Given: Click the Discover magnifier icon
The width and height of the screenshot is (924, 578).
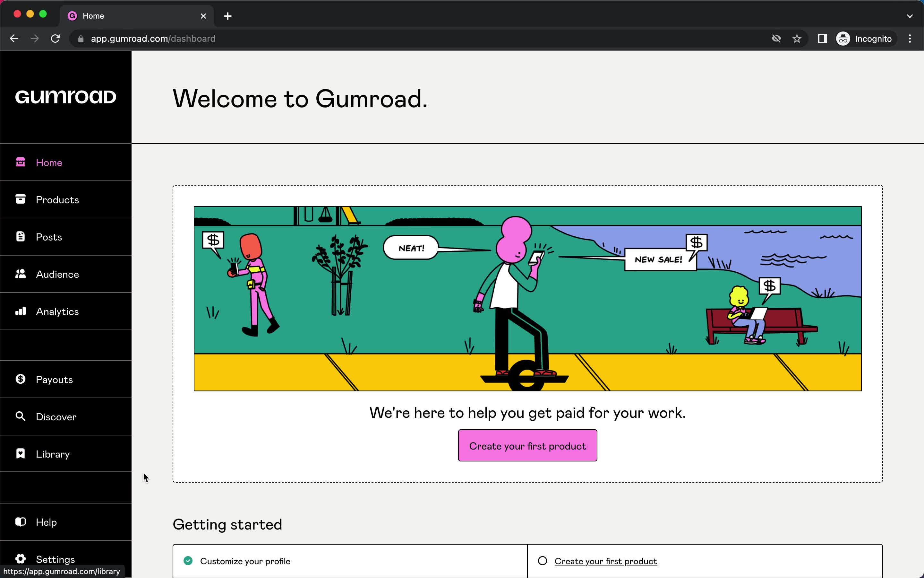Looking at the screenshot, I should (x=20, y=416).
